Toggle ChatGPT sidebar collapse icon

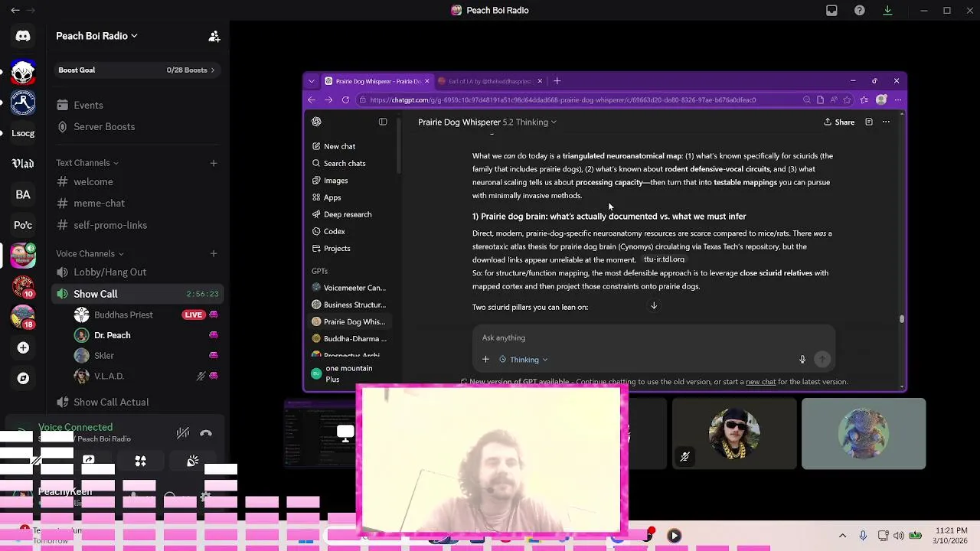[383, 122]
